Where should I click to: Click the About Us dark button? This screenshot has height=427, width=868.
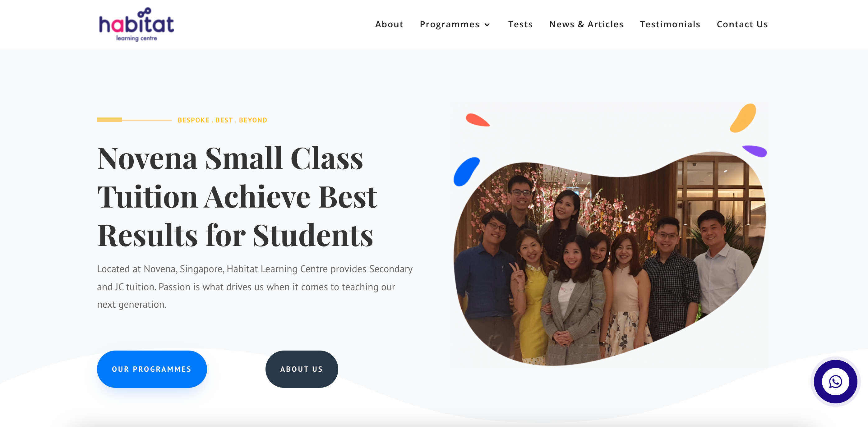click(x=302, y=369)
